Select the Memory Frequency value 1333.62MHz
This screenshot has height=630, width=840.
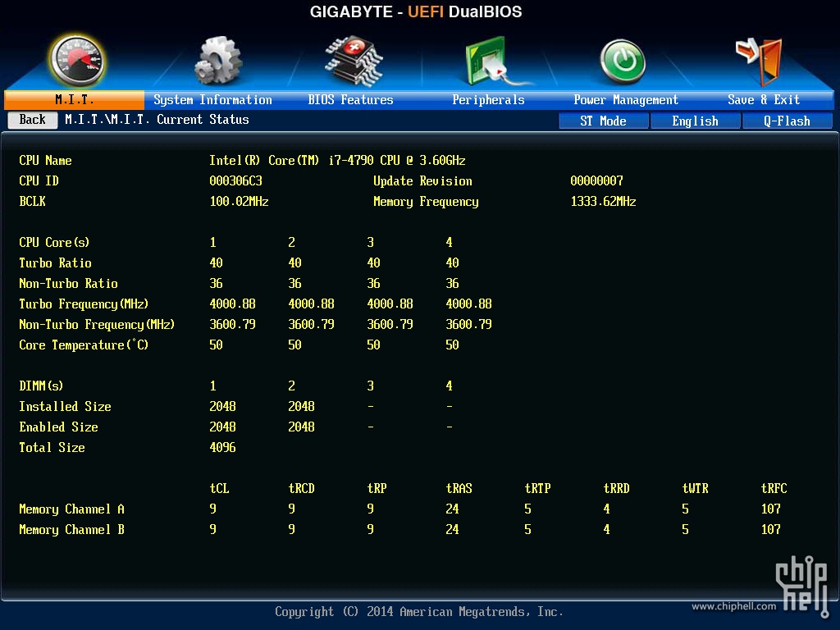(x=603, y=202)
